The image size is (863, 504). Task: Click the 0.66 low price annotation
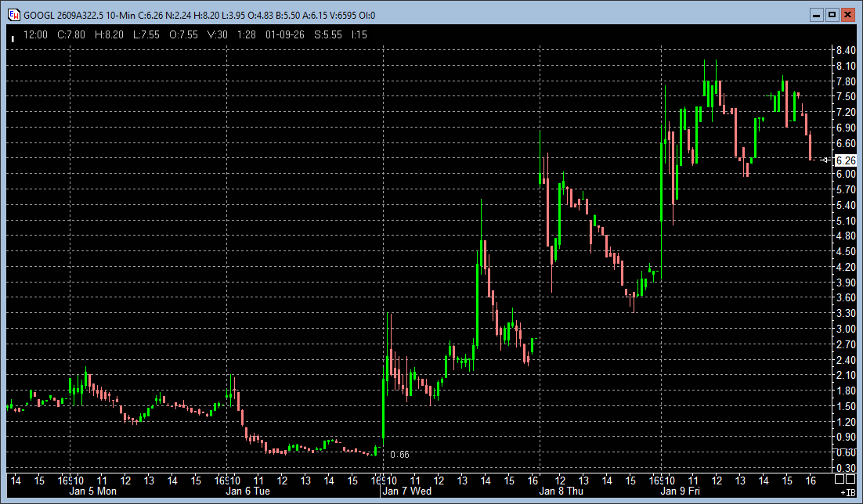click(399, 454)
